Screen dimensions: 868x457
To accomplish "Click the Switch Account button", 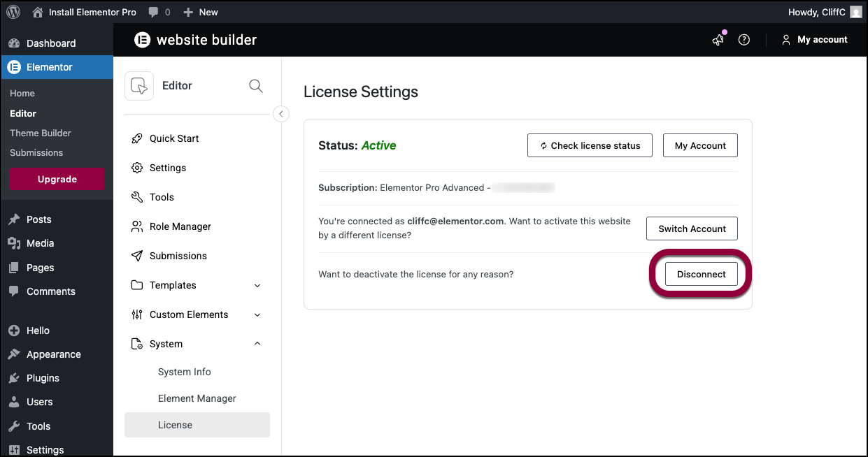I will coord(692,228).
